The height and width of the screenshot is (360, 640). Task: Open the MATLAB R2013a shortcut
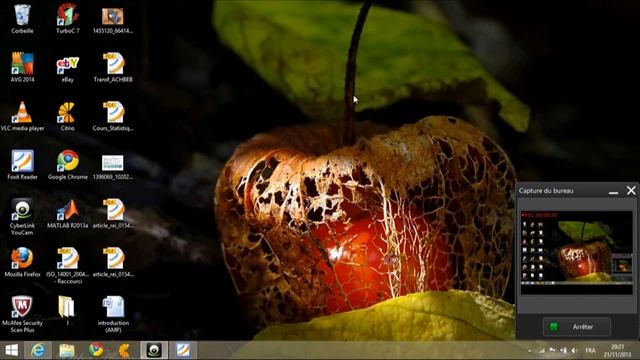(x=68, y=213)
